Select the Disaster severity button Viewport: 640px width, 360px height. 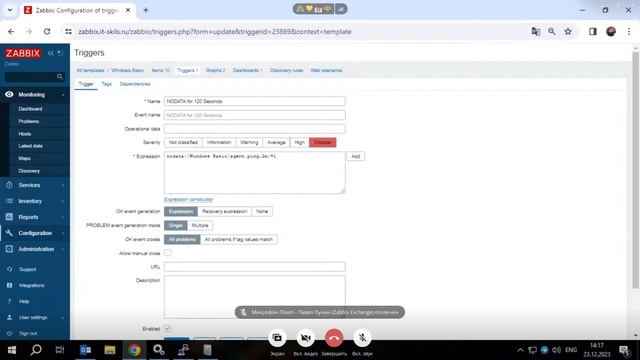click(x=323, y=142)
